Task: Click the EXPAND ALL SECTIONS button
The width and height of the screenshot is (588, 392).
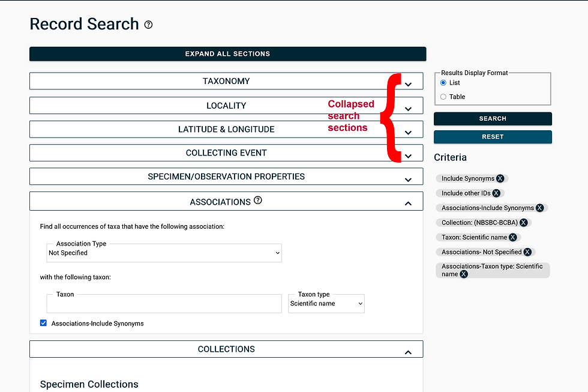Action: (227, 53)
